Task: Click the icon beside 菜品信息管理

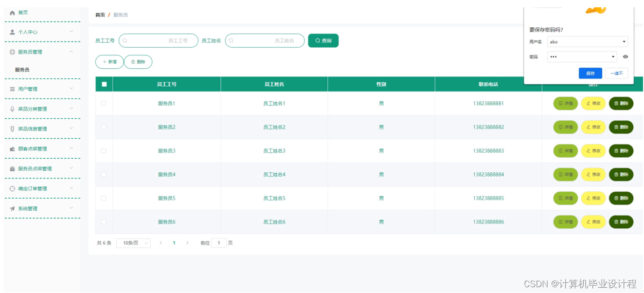Action: (13, 129)
